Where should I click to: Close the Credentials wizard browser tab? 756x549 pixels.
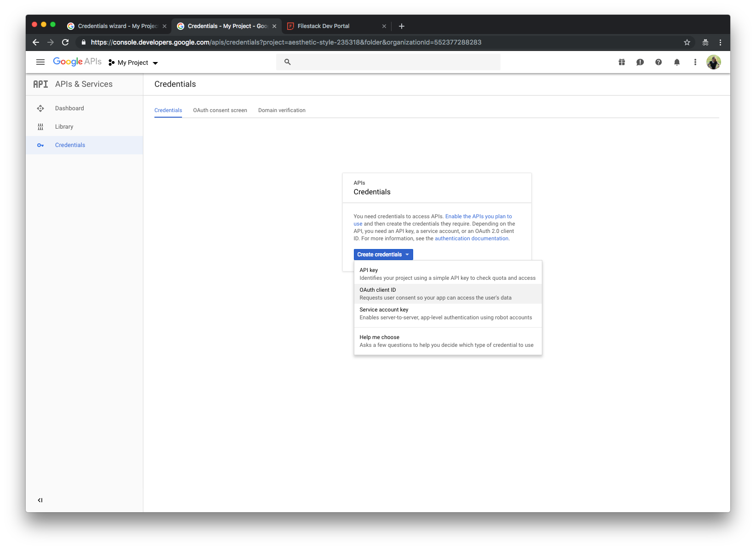tap(165, 26)
